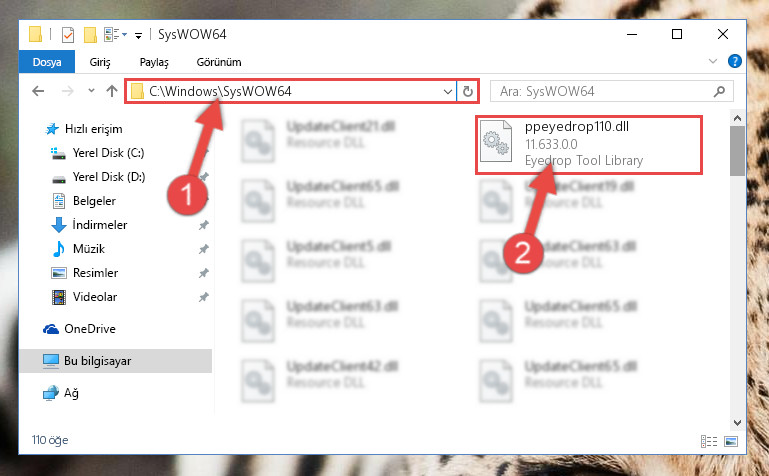
Task: Open the Help question mark icon
Action: click(735, 62)
